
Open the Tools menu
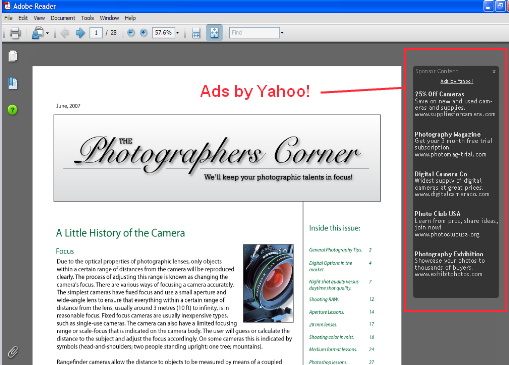(x=87, y=18)
